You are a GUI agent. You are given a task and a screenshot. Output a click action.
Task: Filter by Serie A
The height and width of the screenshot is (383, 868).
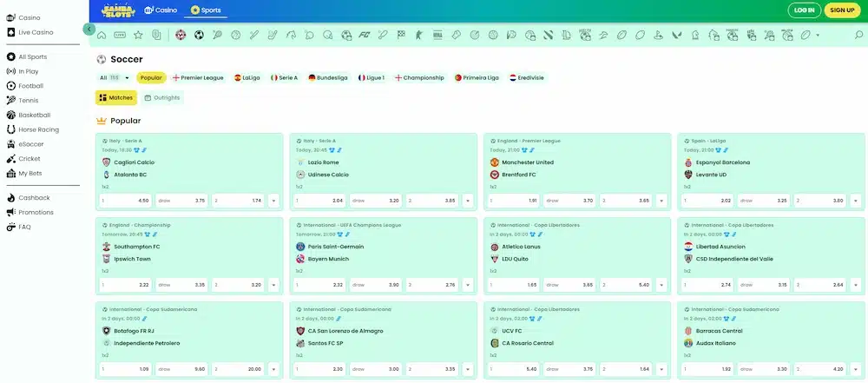coord(284,77)
